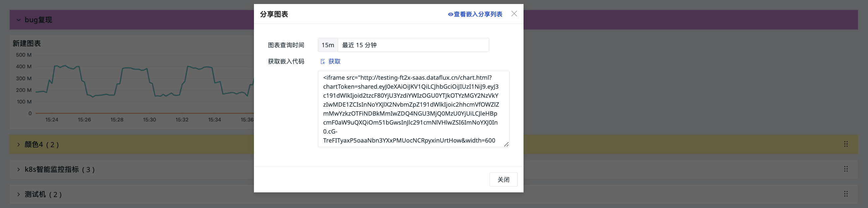This screenshot has width=868, height=208.
Task: Expand the 颜色4 group chevron
Action: coord(19,145)
